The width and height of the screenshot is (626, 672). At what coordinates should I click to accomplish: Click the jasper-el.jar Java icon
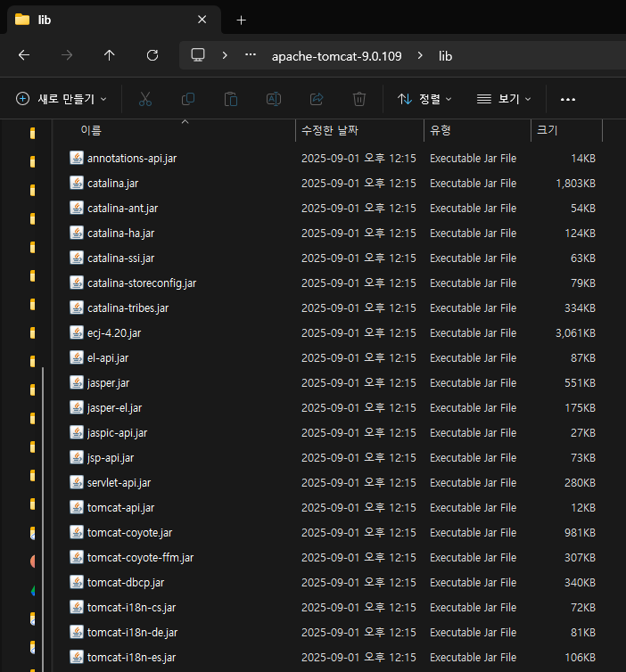point(77,407)
